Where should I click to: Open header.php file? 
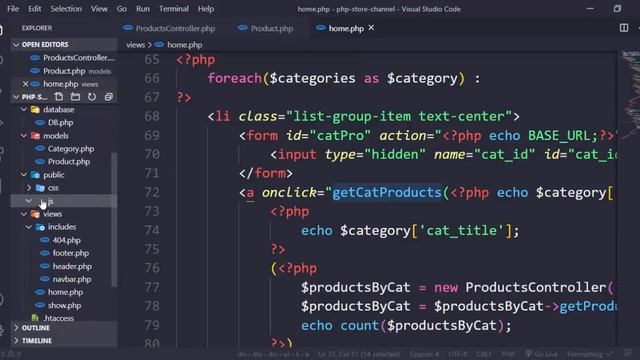pos(72,266)
